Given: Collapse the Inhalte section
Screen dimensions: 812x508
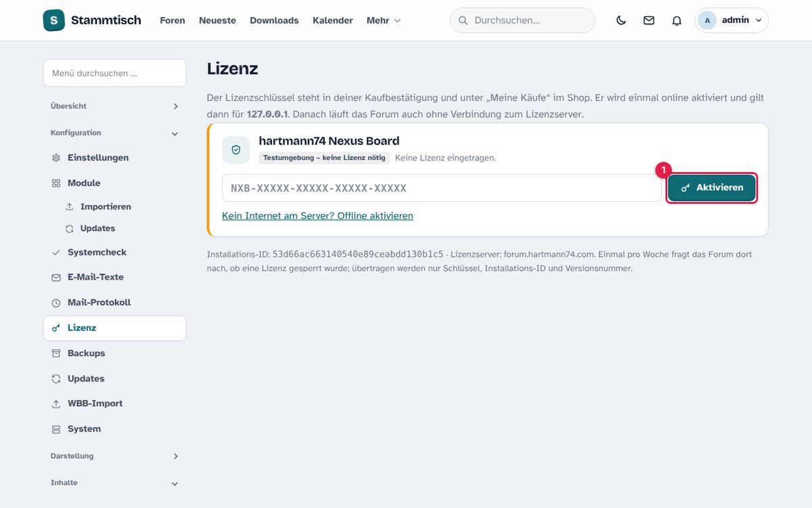Looking at the screenshot, I should (114, 483).
